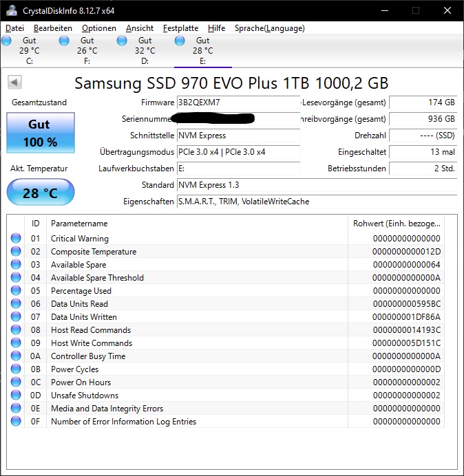
Task: Click the Standard field NVM Express 1.3
Action: 317,185
